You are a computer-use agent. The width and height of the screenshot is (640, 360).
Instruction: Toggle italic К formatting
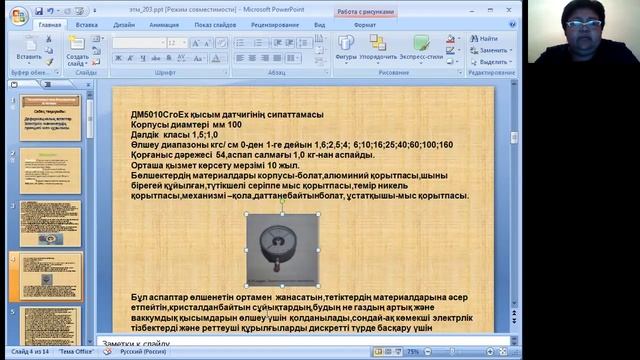click(x=131, y=58)
